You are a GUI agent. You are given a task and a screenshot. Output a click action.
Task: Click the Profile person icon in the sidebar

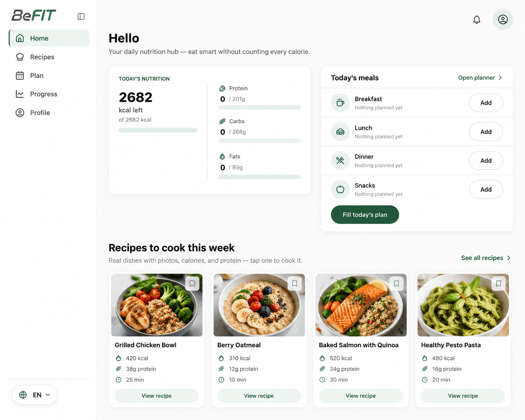[20, 113]
